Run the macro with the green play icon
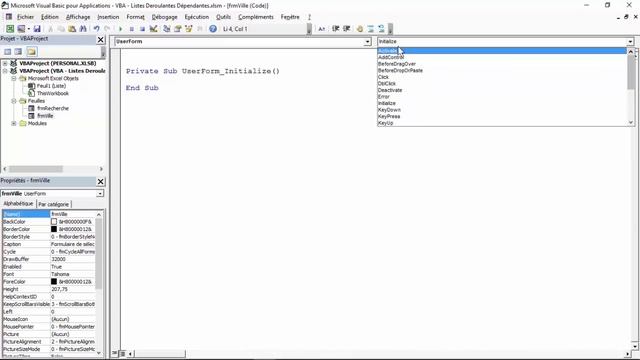640x360 pixels. pyautogui.click(x=120, y=29)
